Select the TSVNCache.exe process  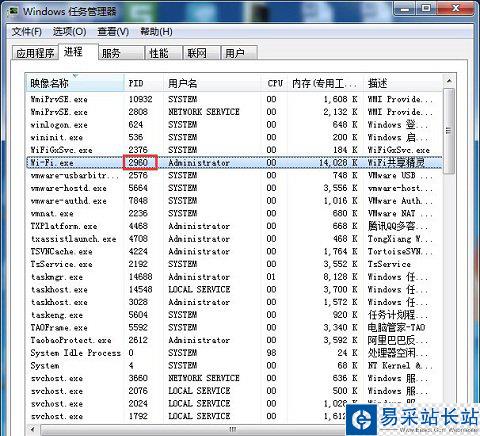point(235,251)
